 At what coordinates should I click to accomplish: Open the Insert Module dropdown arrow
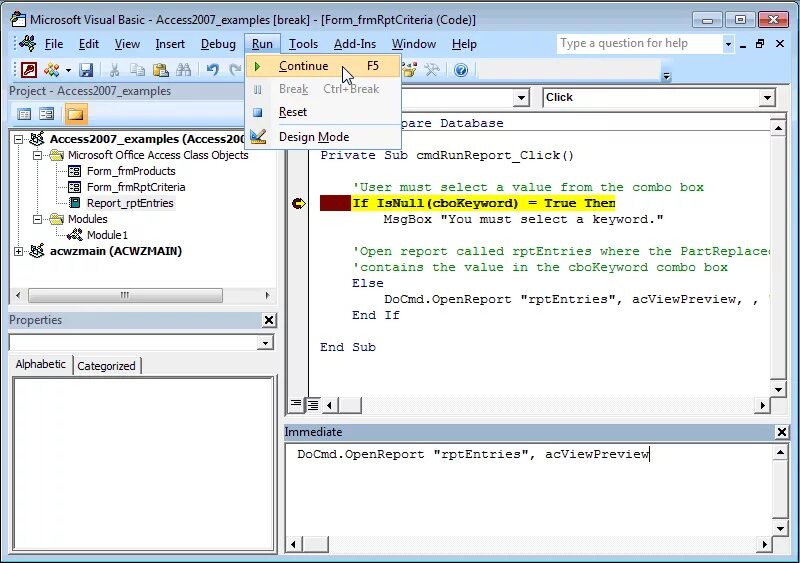(x=68, y=70)
